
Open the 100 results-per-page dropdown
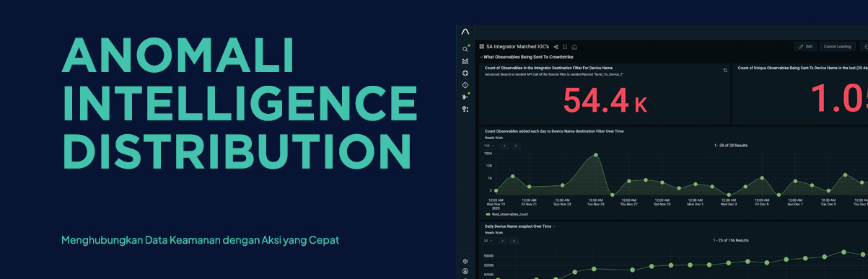pos(489,146)
